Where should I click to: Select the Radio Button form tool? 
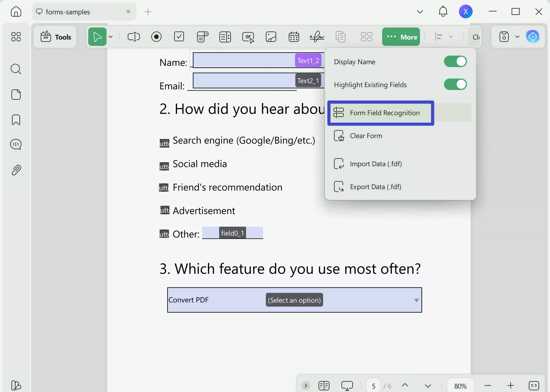pyautogui.click(x=157, y=37)
